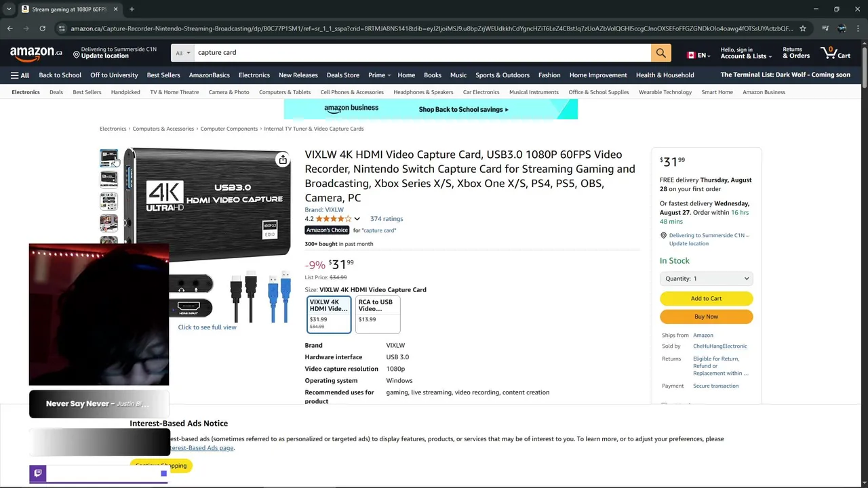Open Best Sellers in the navigation bar
Screen dimensions: 868x488
tap(163, 75)
